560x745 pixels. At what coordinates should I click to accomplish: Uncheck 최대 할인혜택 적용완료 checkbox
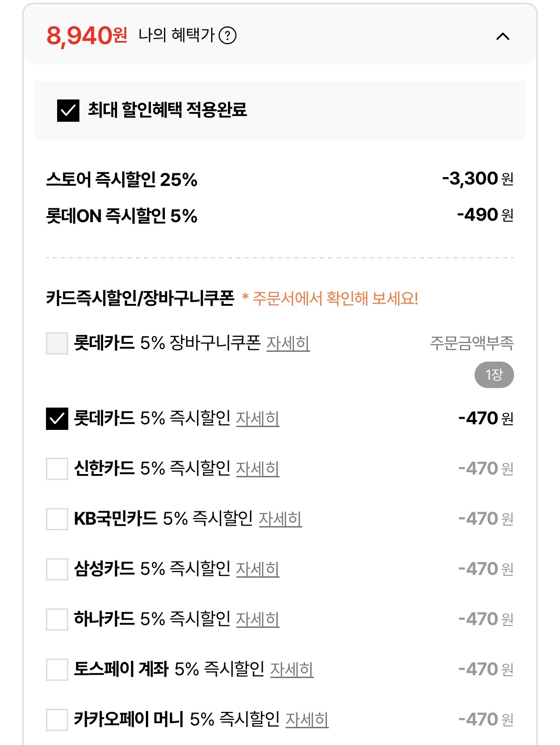pyautogui.click(x=68, y=111)
